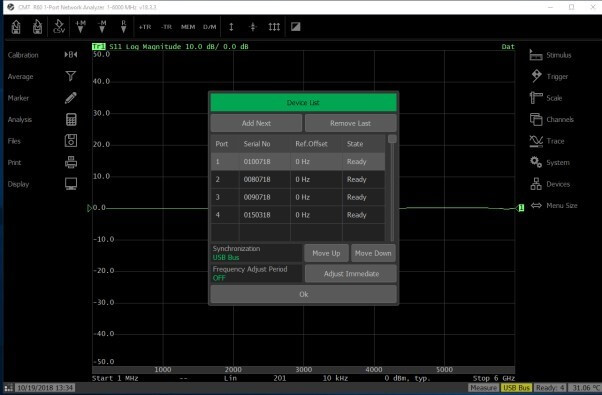
Task: Open the System menu
Action: pyautogui.click(x=558, y=162)
